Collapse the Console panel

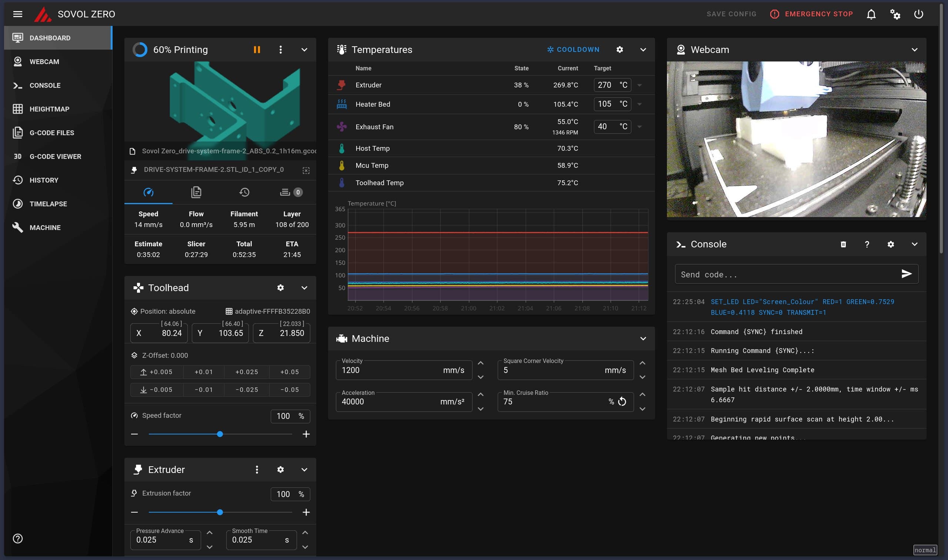[x=914, y=244]
